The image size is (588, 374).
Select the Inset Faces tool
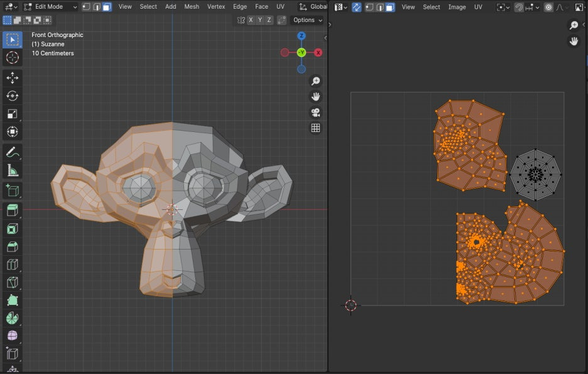13,228
